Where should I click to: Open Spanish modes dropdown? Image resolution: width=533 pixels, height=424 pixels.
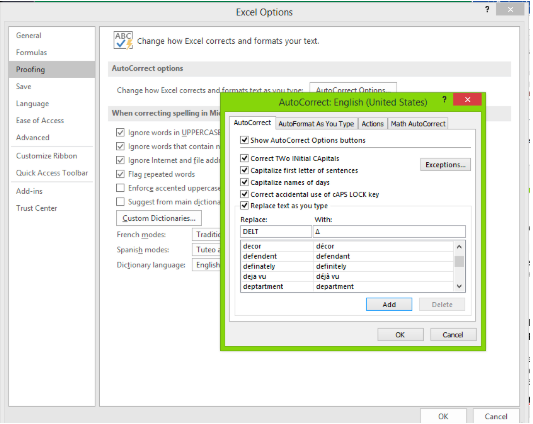[x=206, y=250]
